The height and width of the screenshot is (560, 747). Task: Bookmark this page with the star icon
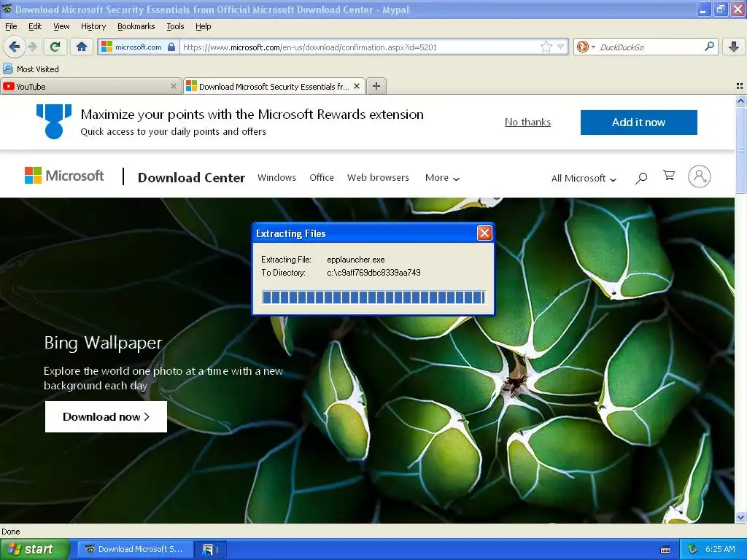coord(546,47)
